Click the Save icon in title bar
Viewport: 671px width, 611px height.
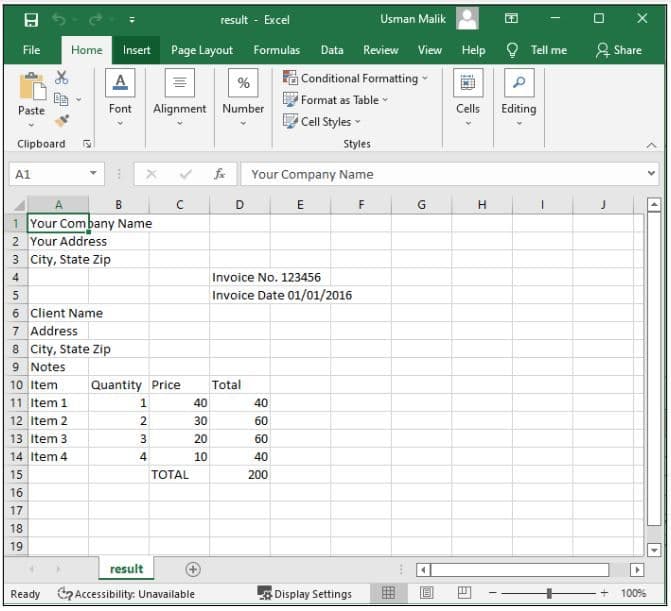(x=31, y=19)
